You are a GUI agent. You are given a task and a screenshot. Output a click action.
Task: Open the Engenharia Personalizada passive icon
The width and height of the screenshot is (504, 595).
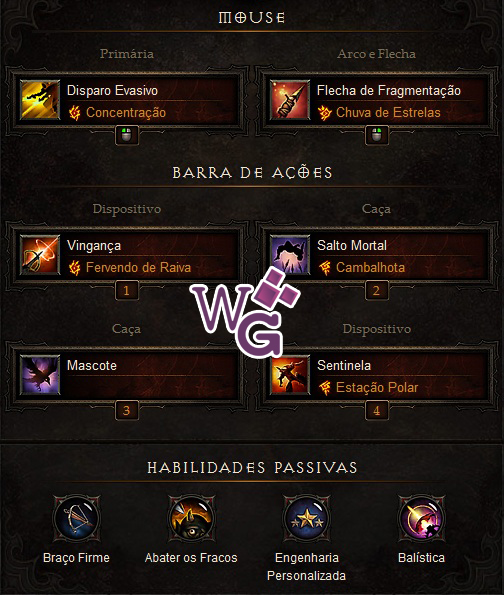point(306,518)
